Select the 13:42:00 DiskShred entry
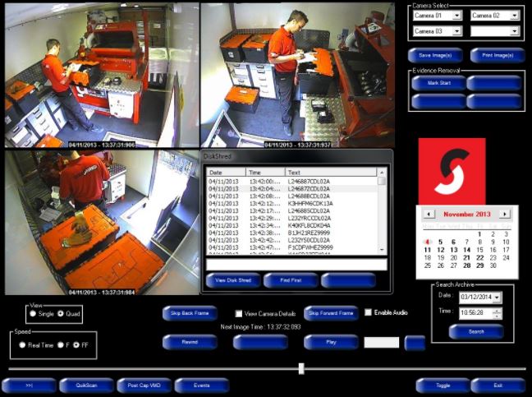Image resolution: width=532 pixels, height=397 pixels. pyautogui.click(x=292, y=182)
